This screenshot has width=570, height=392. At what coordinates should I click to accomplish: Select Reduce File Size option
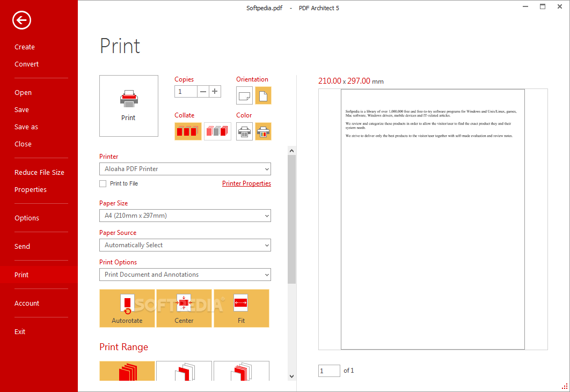click(39, 172)
